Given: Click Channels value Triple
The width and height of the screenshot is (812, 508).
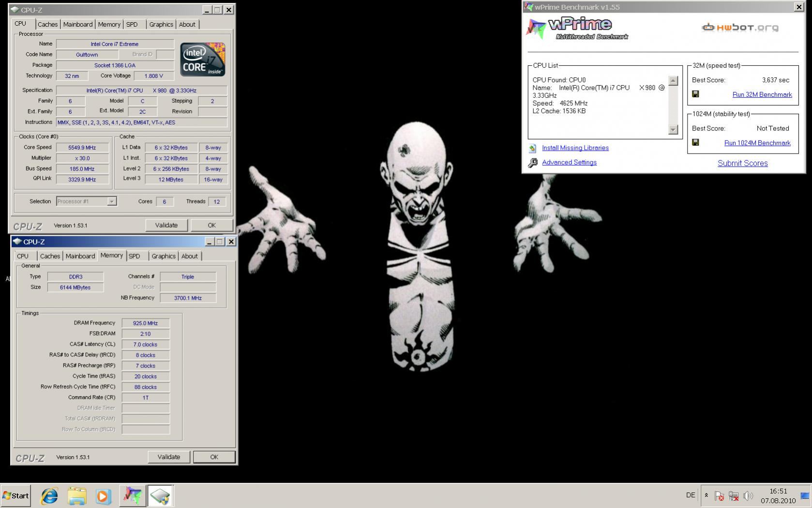Looking at the screenshot, I should pos(188,277).
